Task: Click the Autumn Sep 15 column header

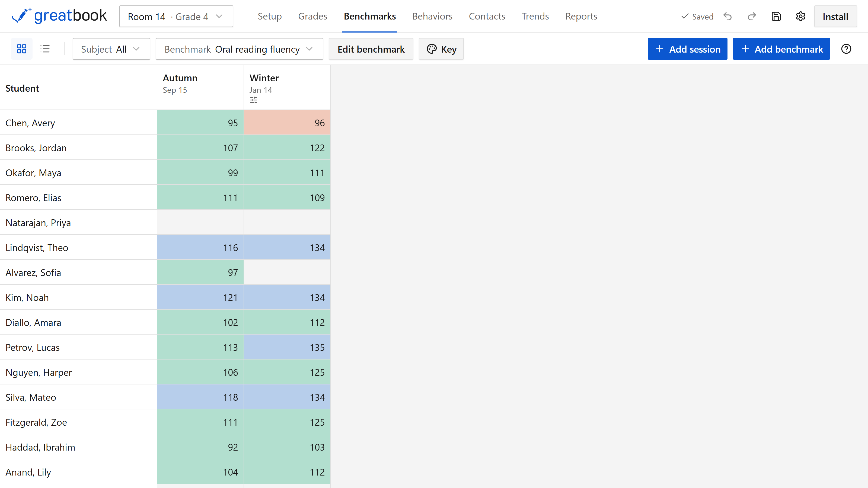Action: [200, 88]
